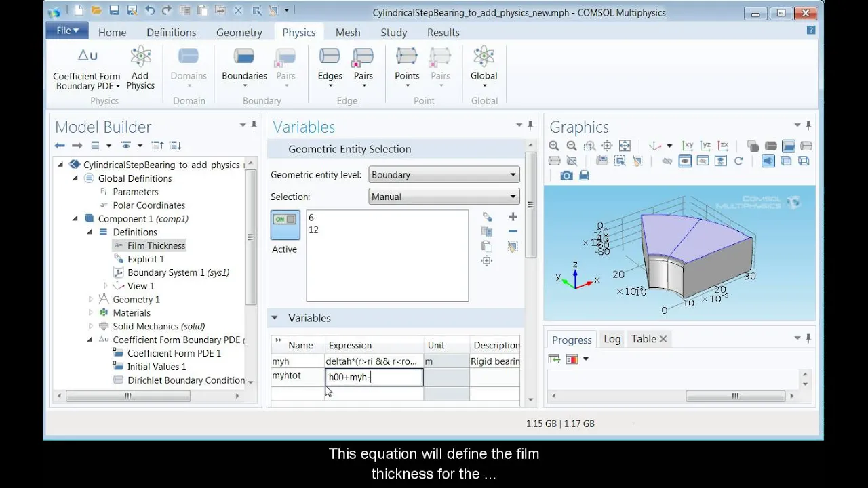Click the Save icon in quick access toolbar

click(114, 11)
